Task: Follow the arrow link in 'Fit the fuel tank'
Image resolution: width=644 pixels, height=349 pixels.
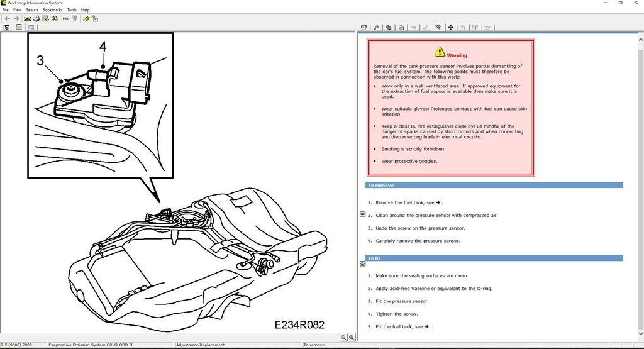Action: point(427,326)
